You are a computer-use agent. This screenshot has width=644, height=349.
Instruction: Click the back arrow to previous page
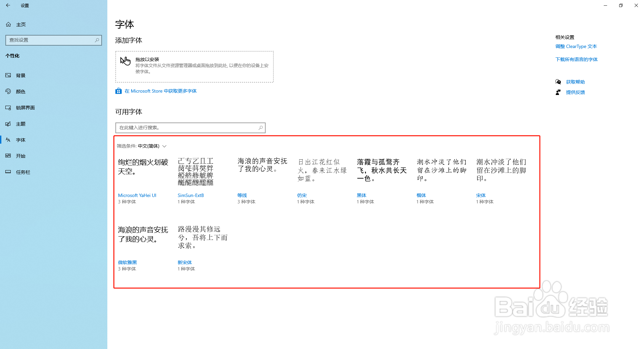tap(8, 5)
